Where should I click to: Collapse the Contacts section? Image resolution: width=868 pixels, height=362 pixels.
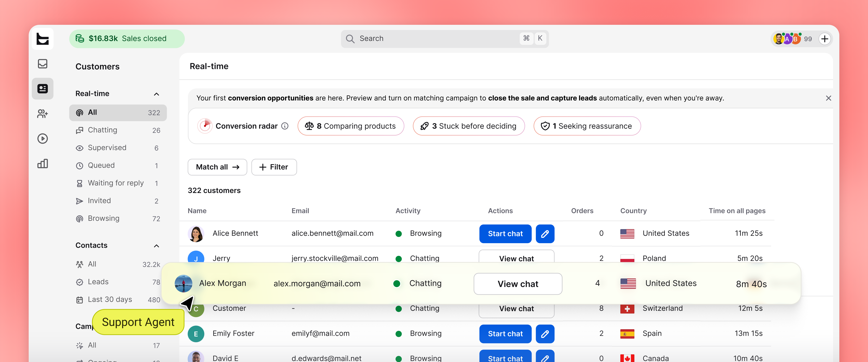click(x=156, y=246)
